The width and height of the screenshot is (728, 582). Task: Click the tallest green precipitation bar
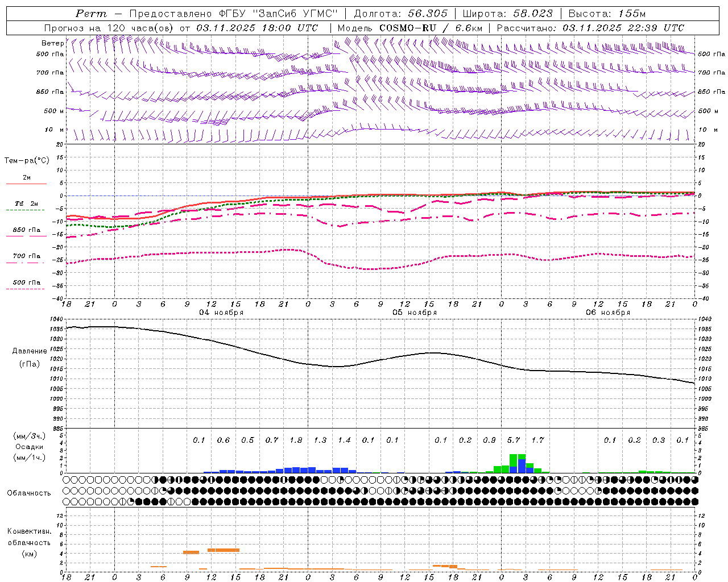[513, 460]
